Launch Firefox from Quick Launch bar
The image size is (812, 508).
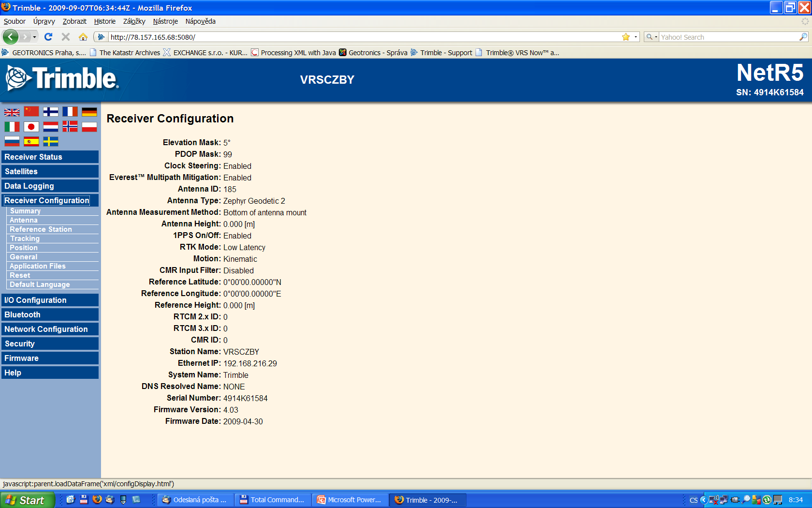pyautogui.click(x=97, y=500)
